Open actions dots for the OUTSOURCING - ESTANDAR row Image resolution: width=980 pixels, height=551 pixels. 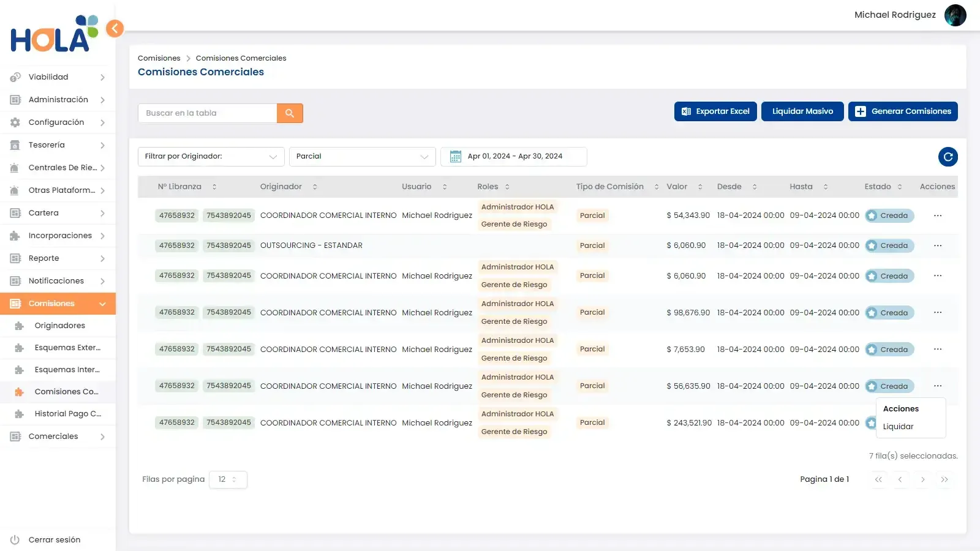[x=937, y=246]
